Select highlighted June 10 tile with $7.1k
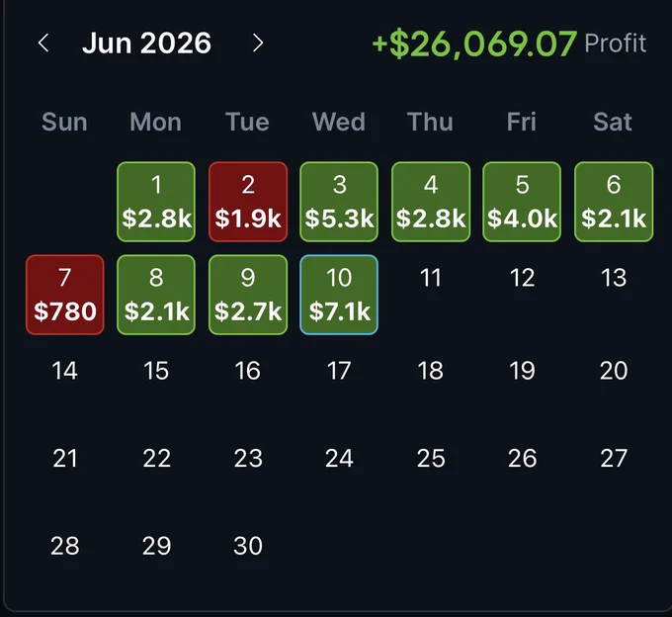Screen dimensions: 672x617 click(x=339, y=295)
